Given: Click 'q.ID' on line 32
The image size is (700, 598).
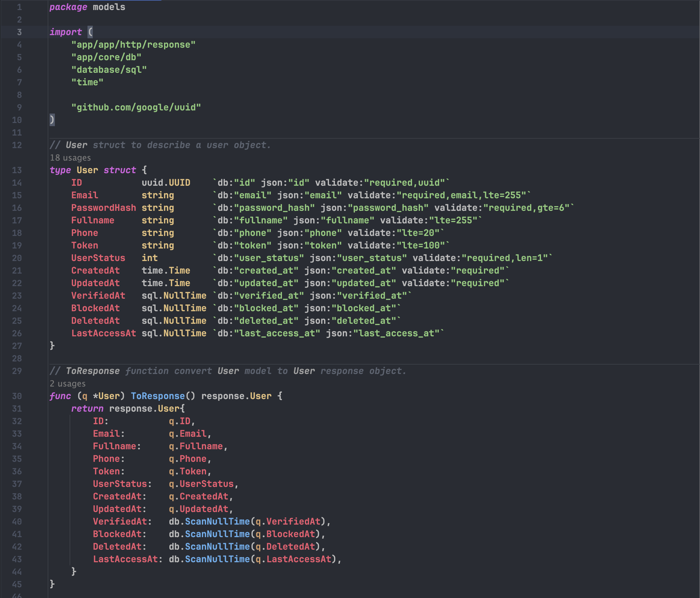Looking at the screenshot, I should (x=180, y=421).
